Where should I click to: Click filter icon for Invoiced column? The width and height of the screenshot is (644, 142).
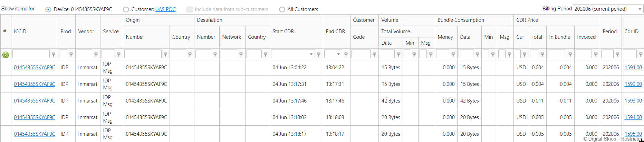tap(596, 54)
